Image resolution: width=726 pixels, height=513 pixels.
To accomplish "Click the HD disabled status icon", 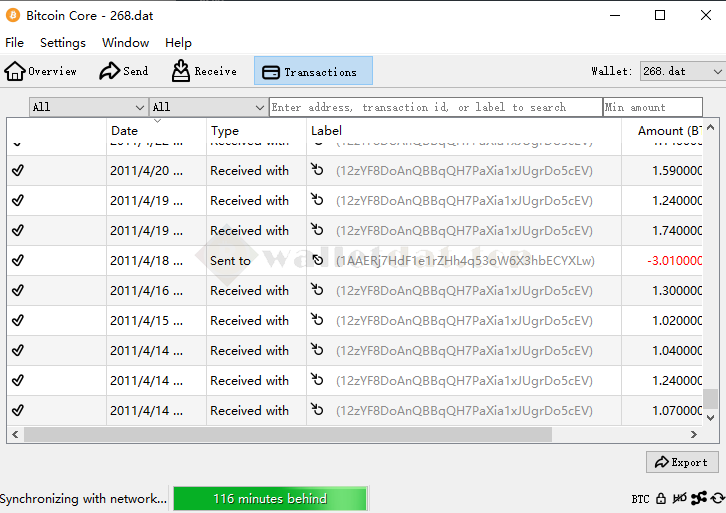I will point(679,498).
